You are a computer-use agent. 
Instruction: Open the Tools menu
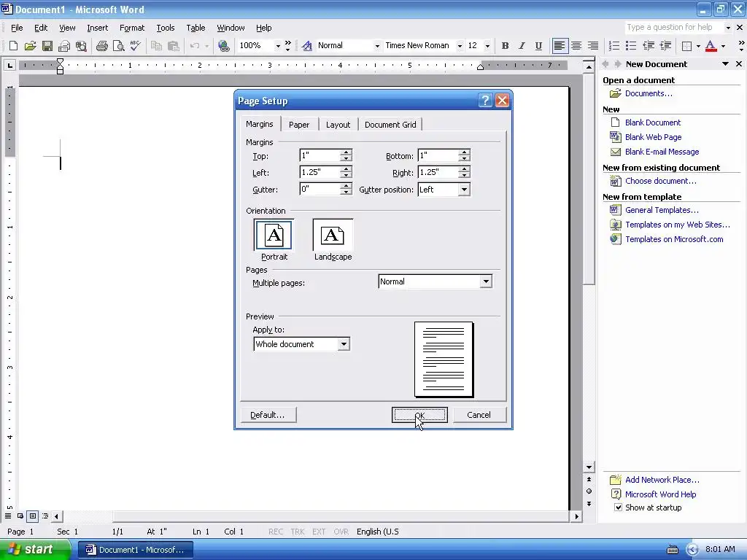(x=166, y=28)
